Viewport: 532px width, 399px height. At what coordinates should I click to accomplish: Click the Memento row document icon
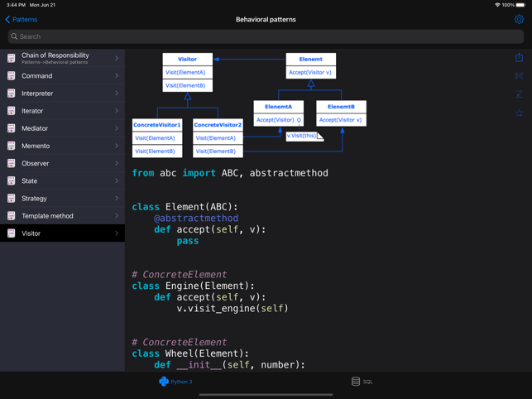(12, 146)
